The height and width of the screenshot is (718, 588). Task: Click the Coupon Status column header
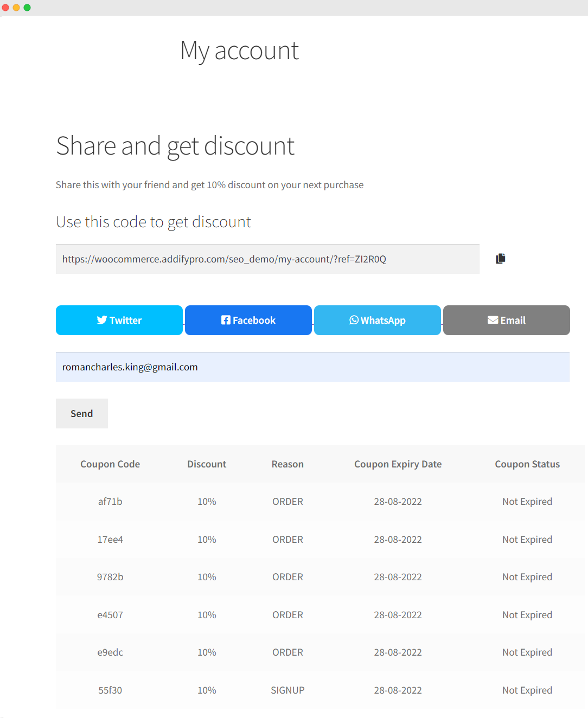[527, 464]
